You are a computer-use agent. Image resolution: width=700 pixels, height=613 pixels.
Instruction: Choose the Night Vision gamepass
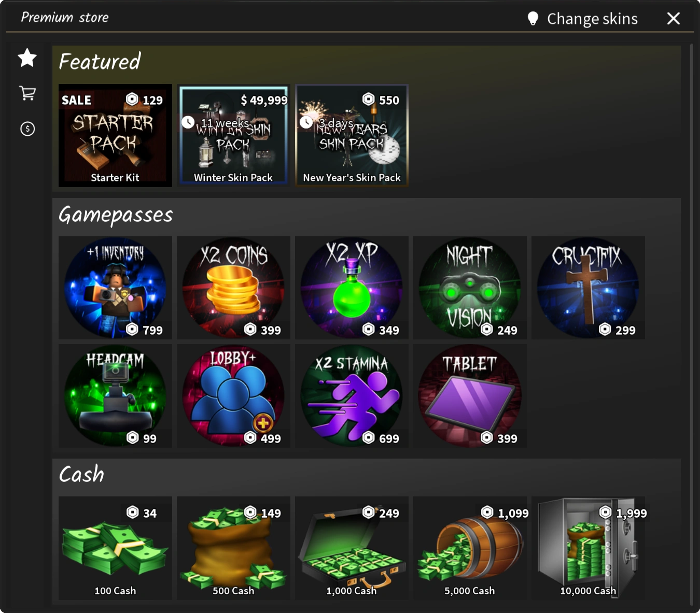point(470,288)
